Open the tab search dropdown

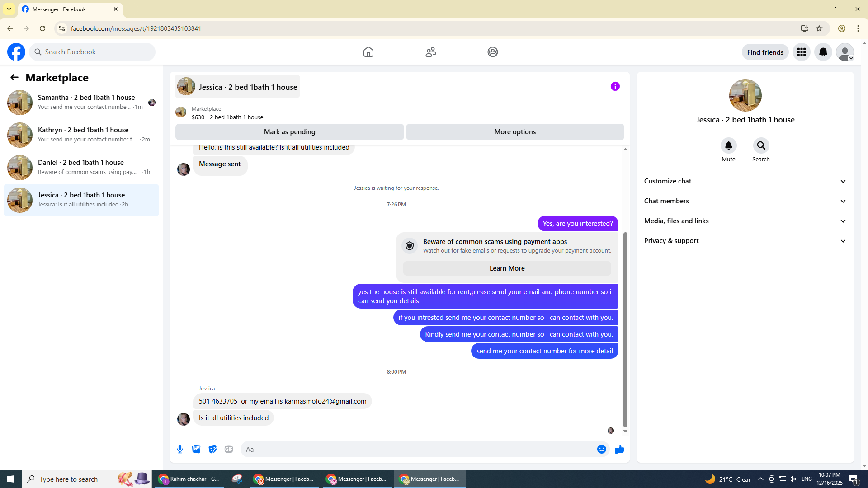click(x=9, y=9)
